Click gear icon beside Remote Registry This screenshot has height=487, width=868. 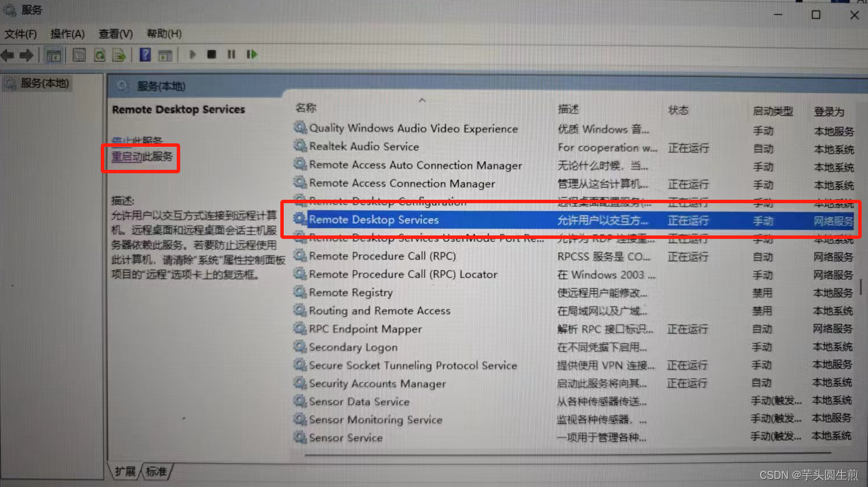pyautogui.click(x=300, y=292)
